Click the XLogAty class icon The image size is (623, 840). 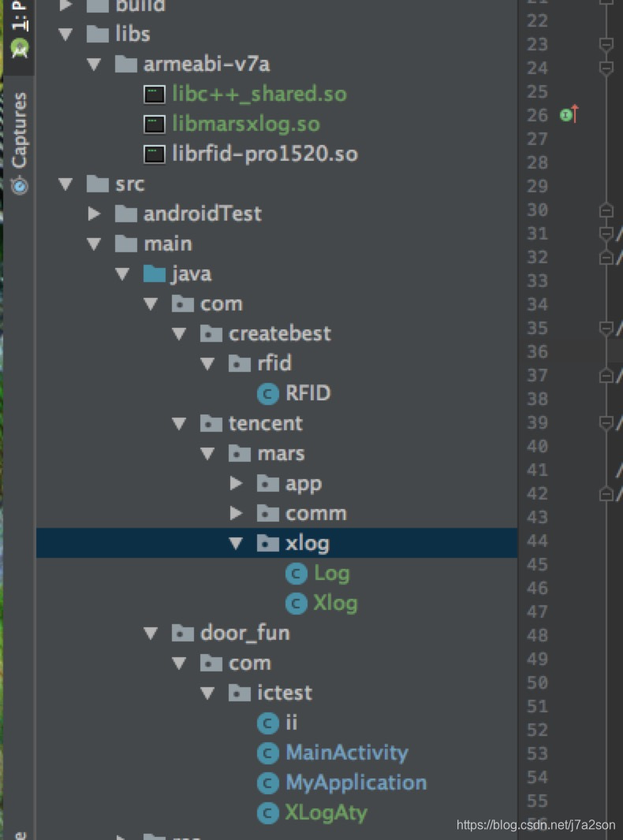coord(268,813)
